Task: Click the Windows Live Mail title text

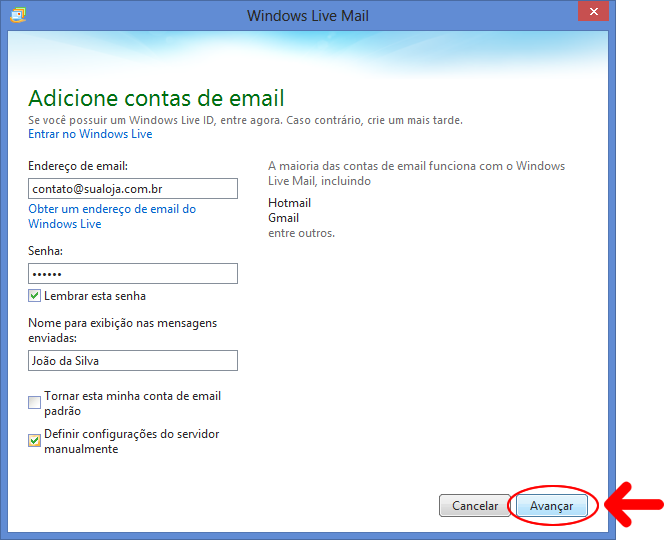Action: click(x=308, y=16)
